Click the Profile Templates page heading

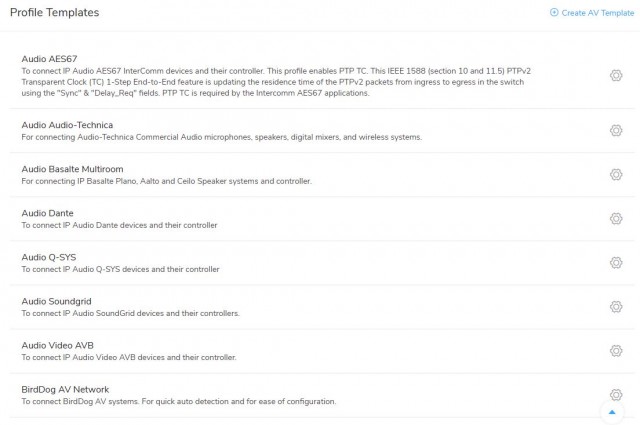(x=54, y=13)
